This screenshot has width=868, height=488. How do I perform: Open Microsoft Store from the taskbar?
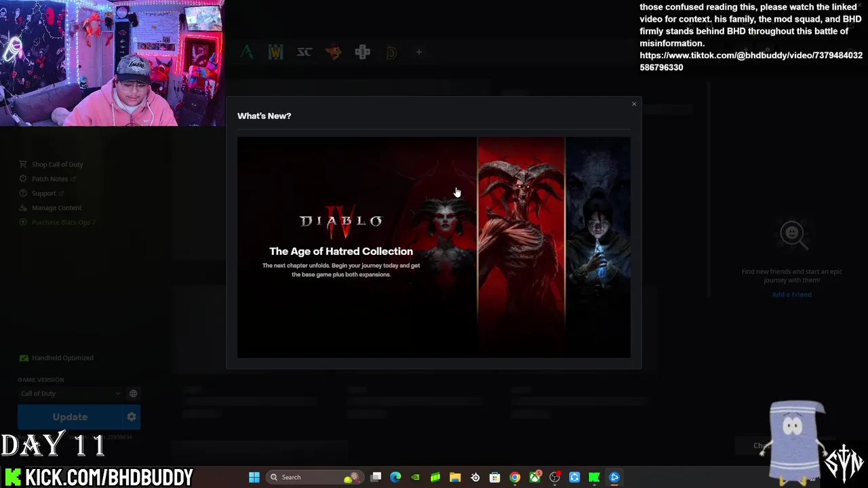[x=494, y=477]
